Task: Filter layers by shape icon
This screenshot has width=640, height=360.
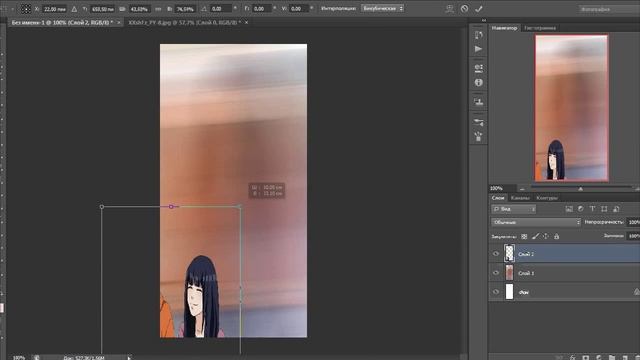Action: click(604, 209)
